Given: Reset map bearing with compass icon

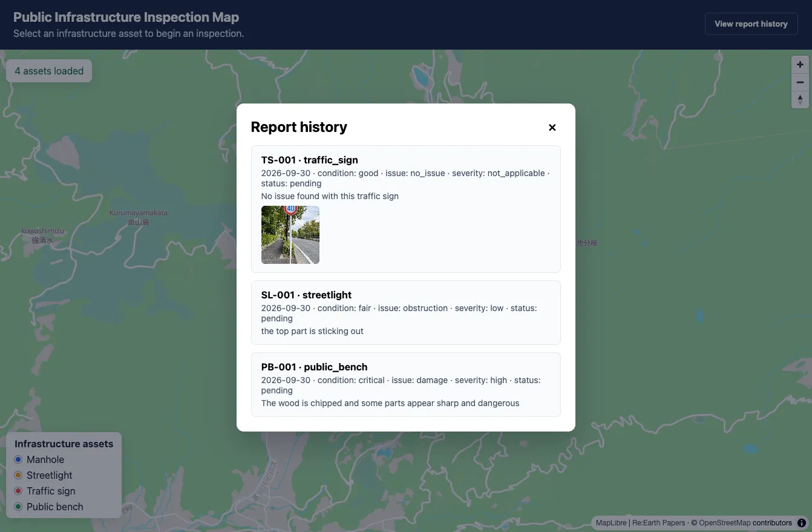Looking at the screenshot, I should click(x=800, y=99).
